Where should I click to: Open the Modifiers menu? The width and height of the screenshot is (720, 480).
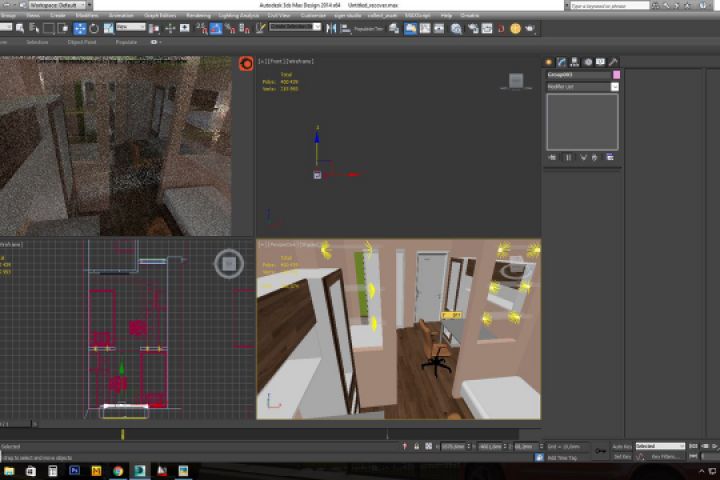[87, 16]
